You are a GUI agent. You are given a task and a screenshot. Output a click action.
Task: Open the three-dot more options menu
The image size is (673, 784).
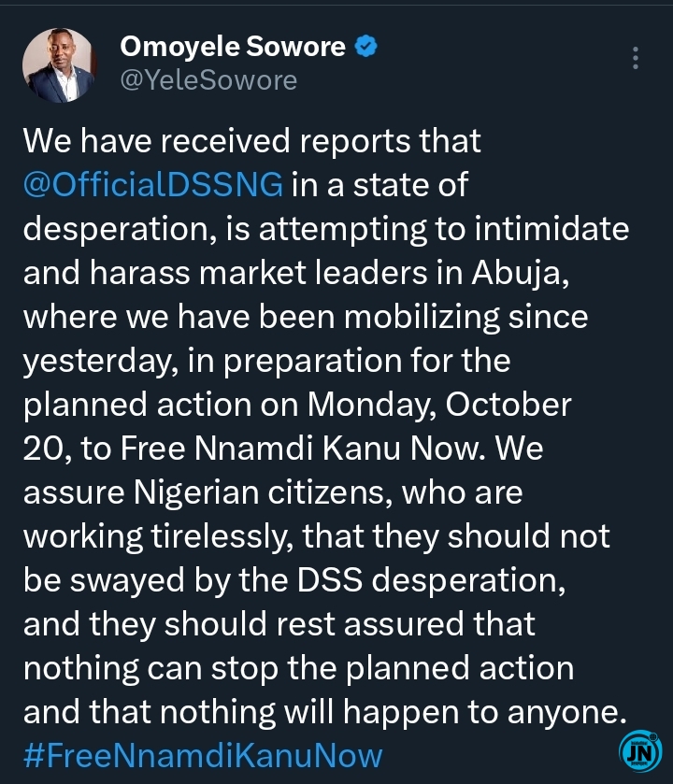pos(636,58)
